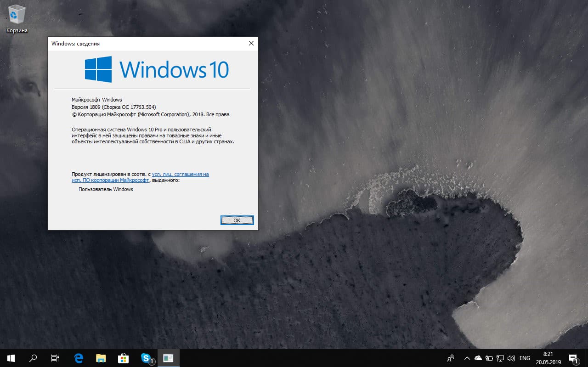The image size is (588, 367).
Task: Open OneDrive from the system tray
Action: point(478,358)
